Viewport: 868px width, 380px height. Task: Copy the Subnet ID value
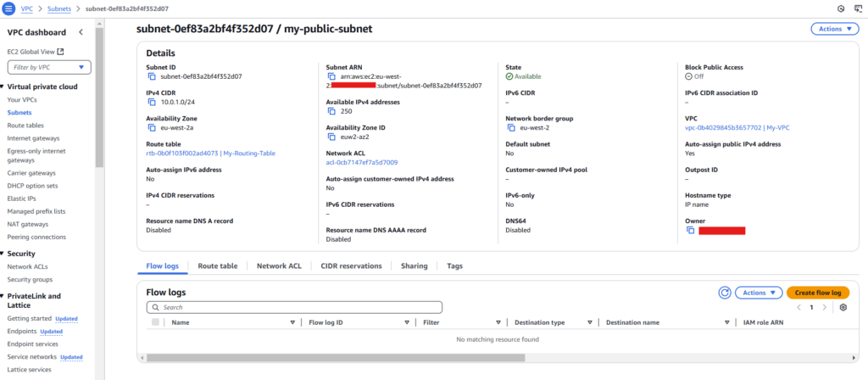click(x=152, y=76)
